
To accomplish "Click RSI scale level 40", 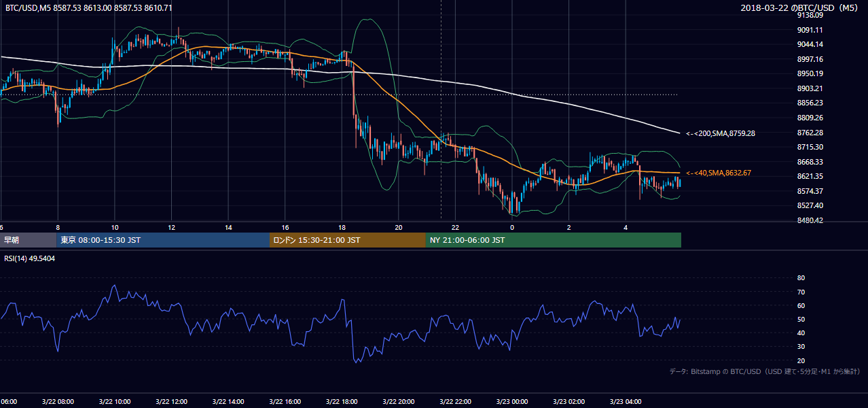I will pos(801,333).
